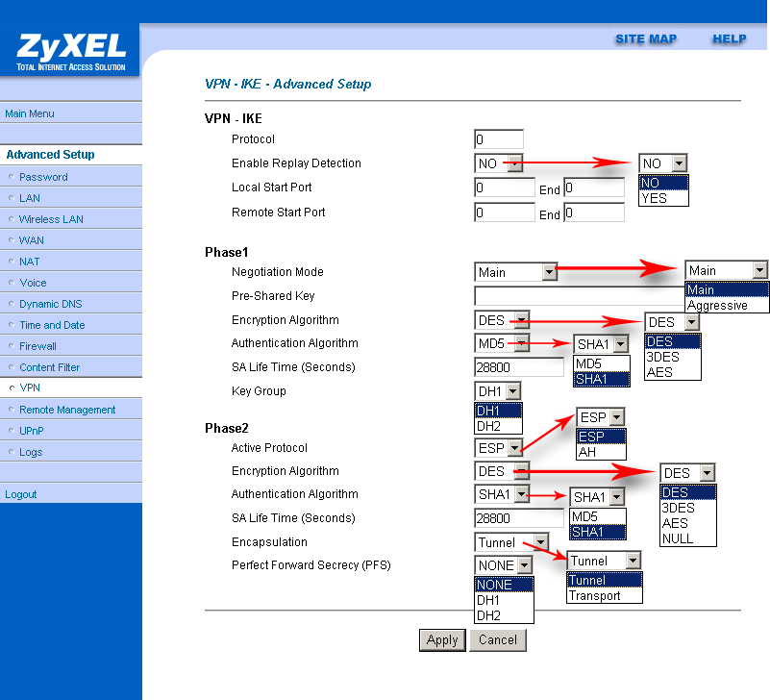Screen dimensions: 770x700
Task: Choose NULL in Phase2 Encryption list
Action: tap(687, 538)
